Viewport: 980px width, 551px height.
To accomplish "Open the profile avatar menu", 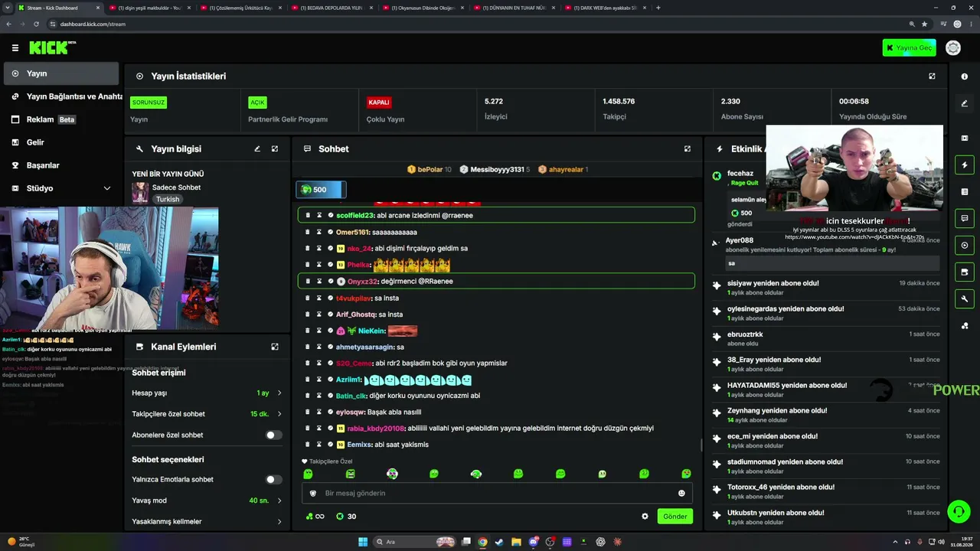I will click(953, 47).
